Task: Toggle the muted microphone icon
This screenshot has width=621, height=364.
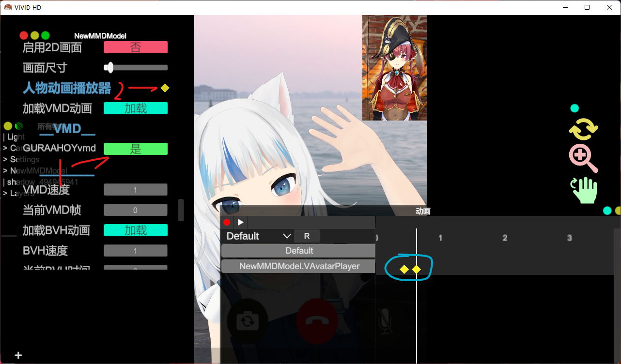Action: click(385, 320)
